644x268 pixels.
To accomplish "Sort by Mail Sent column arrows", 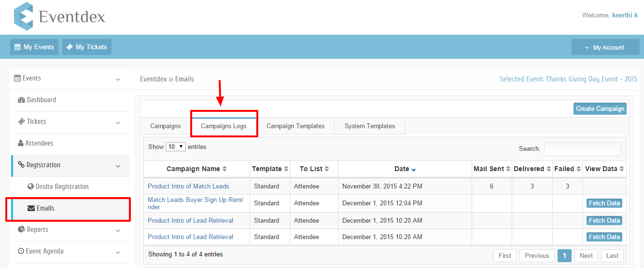I will (x=508, y=169).
